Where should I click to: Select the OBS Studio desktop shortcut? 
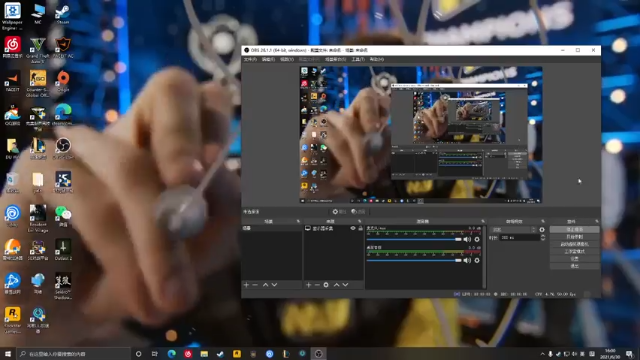pos(63,148)
